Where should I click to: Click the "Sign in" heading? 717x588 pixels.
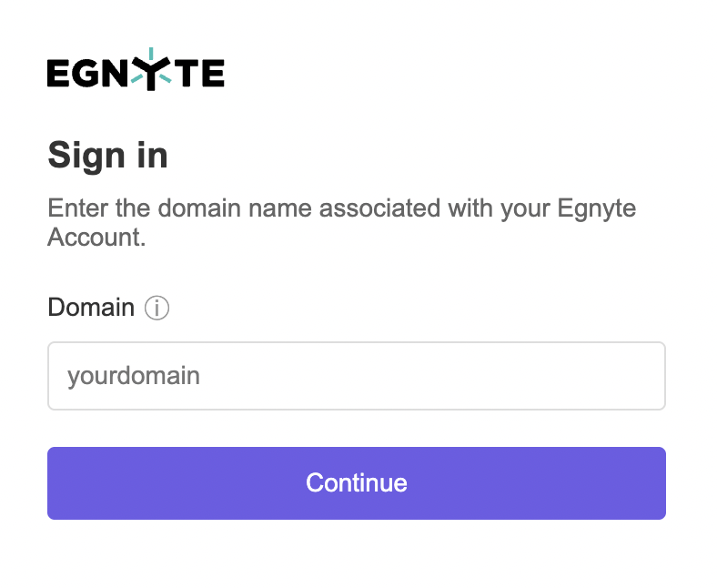[107, 155]
